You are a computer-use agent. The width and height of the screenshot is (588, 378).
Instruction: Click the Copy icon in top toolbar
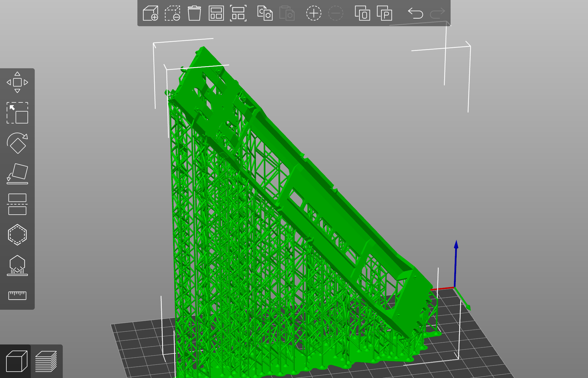[x=265, y=13]
